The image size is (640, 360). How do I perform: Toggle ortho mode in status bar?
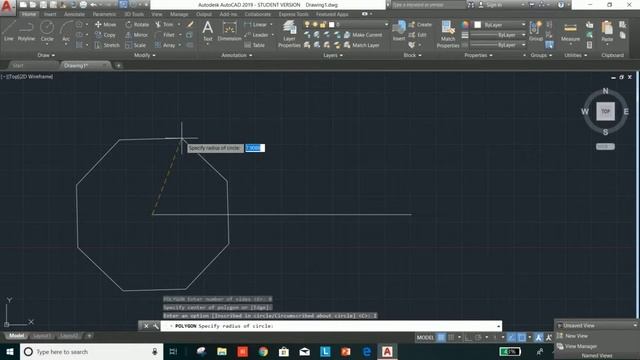[469, 338]
